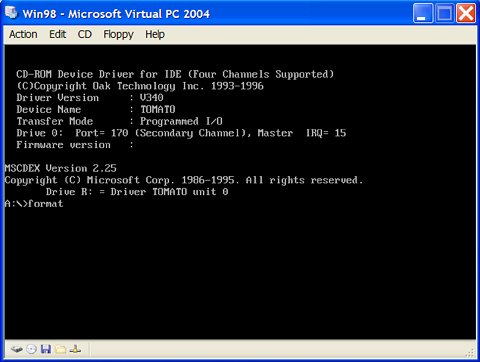
Task: Click the network adapter status icon
Action: pos(75,349)
